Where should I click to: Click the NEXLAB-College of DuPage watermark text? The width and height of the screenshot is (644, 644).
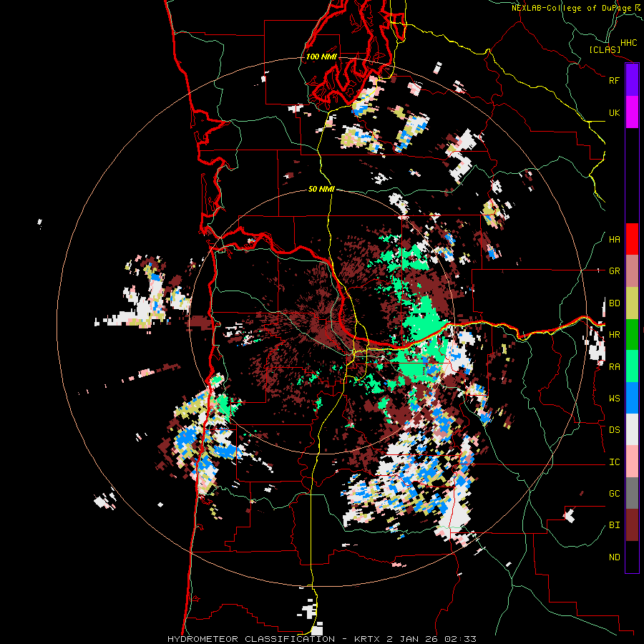pos(571,8)
